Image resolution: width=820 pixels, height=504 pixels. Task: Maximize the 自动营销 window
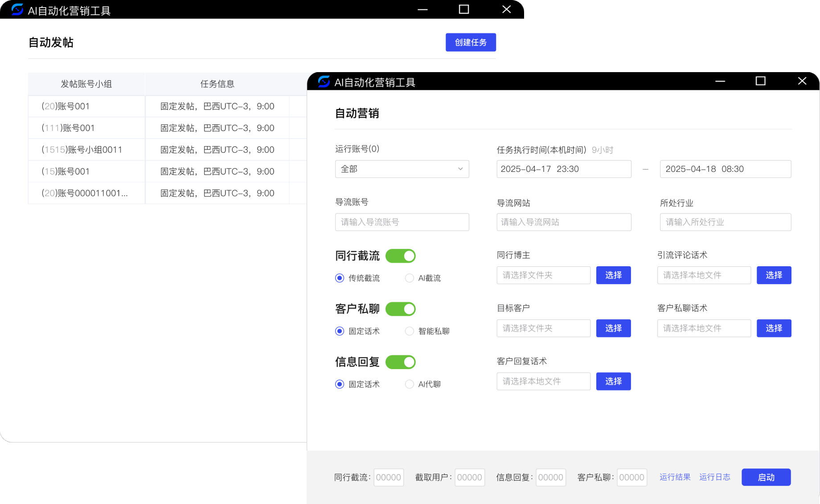(760, 81)
